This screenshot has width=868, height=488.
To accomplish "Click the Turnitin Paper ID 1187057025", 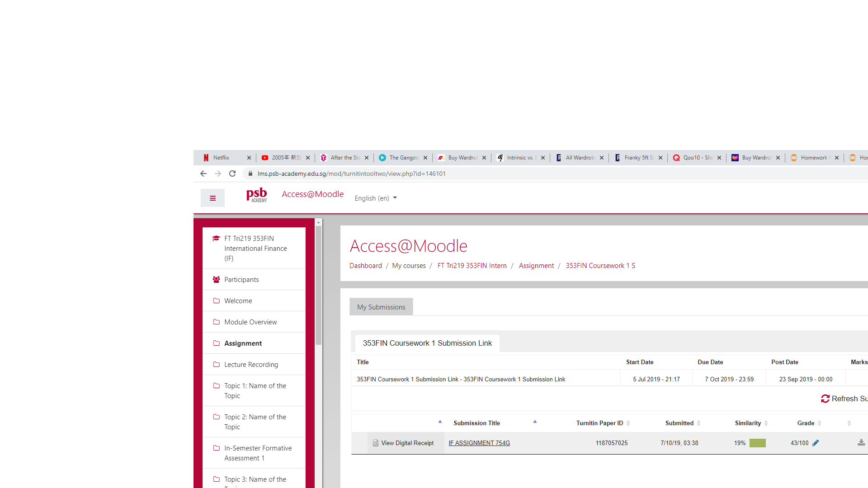I will click(611, 443).
